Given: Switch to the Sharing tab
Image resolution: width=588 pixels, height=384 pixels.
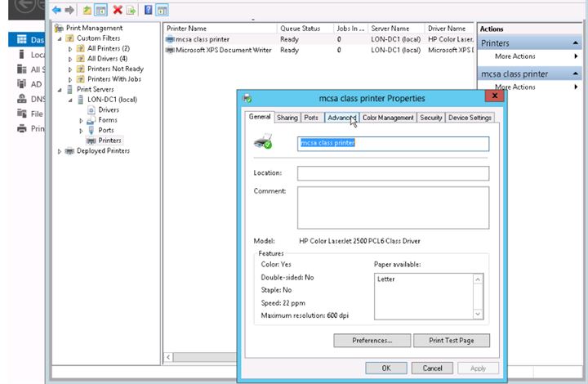Looking at the screenshot, I should [x=287, y=118].
